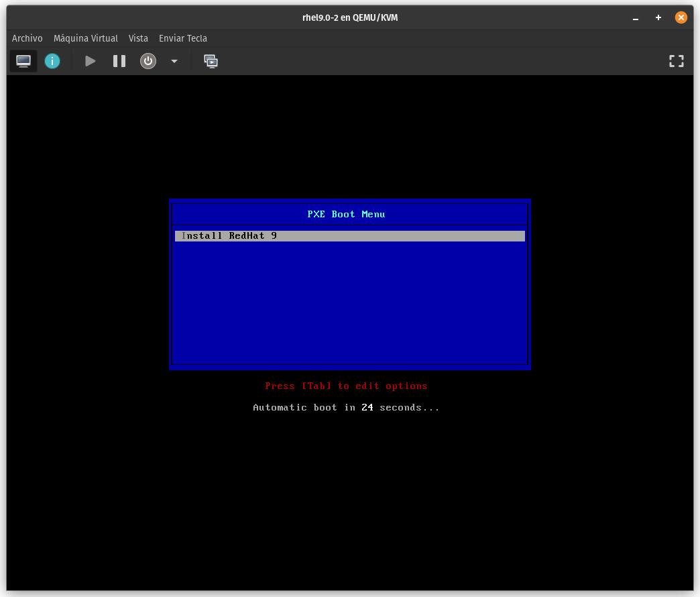Viewport: 700px width, 597px height.
Task: Open the snapshots manager icon
Action: pos(211,61)
